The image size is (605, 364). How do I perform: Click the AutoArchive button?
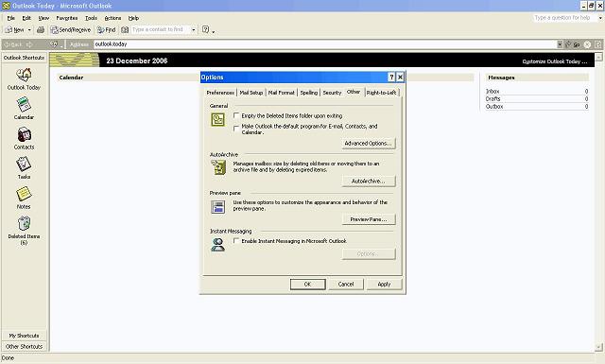[369, 181]
